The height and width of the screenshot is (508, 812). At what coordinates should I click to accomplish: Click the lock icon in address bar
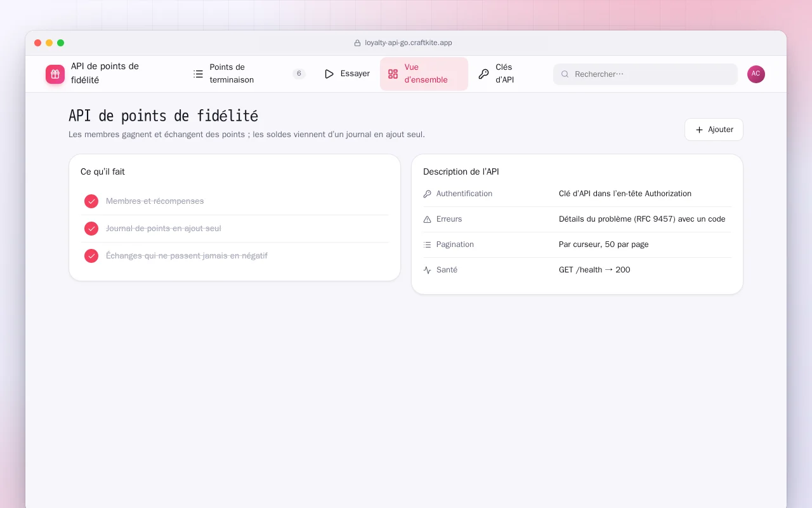(357, 43)
